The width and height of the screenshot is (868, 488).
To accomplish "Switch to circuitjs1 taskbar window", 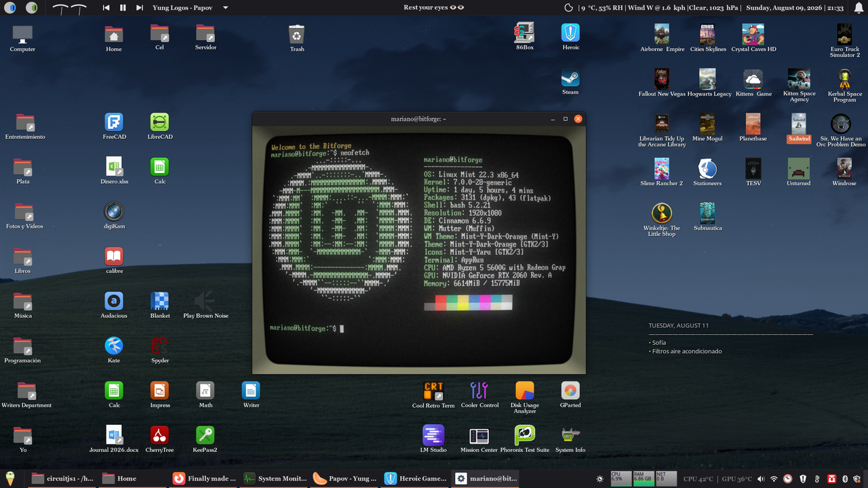I will pyautogui.click(x=62, y=479).
